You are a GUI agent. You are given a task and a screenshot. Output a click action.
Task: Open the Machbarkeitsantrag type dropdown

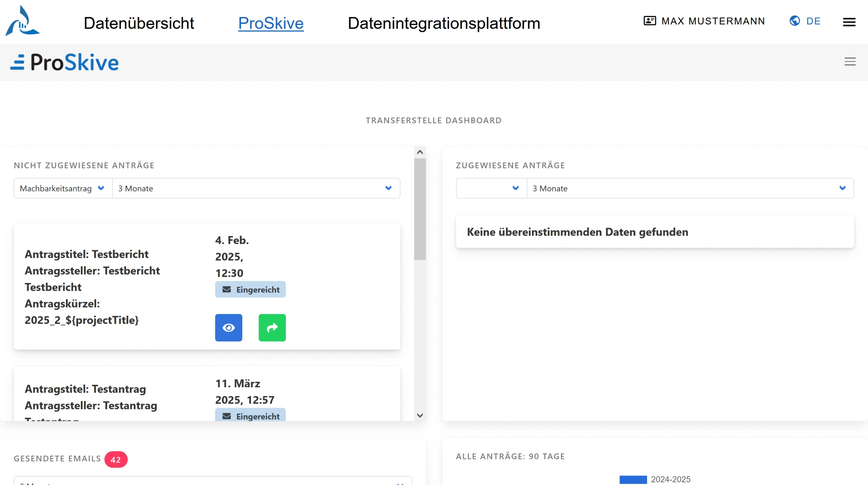[x=62, y=188]
